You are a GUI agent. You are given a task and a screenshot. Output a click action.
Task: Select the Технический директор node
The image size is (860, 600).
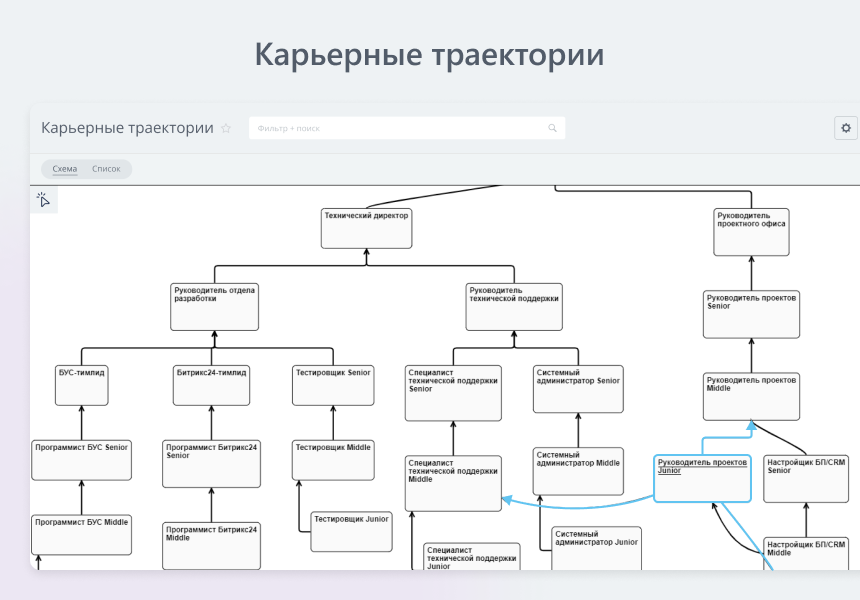tap(366, 229)
